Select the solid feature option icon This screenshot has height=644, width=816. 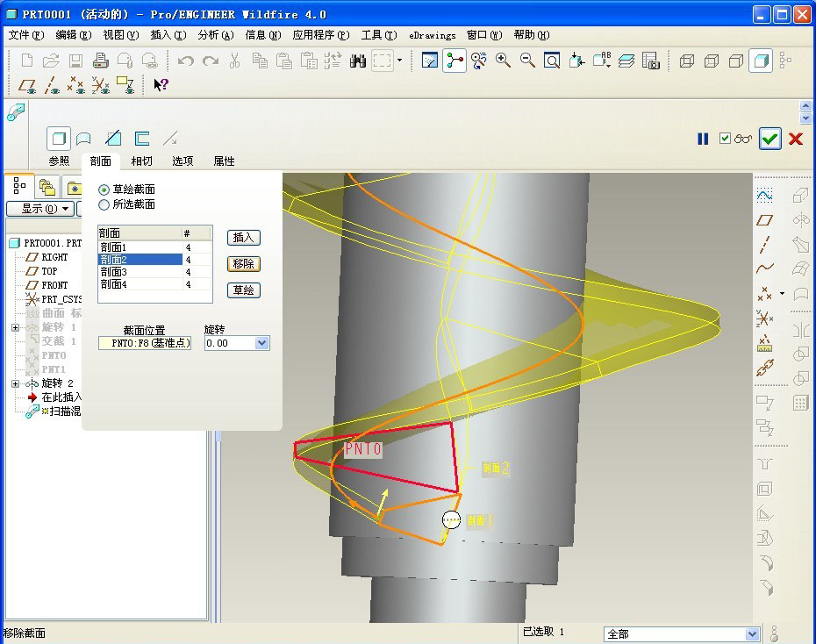click(59, 139)
